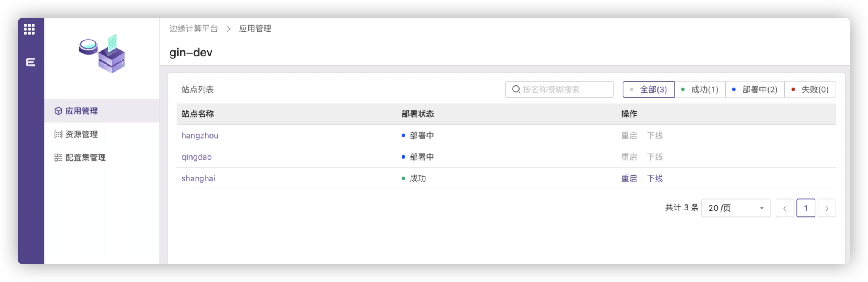Click the 配置集管理 list icon
868x282 pixels.
point(58,158)
